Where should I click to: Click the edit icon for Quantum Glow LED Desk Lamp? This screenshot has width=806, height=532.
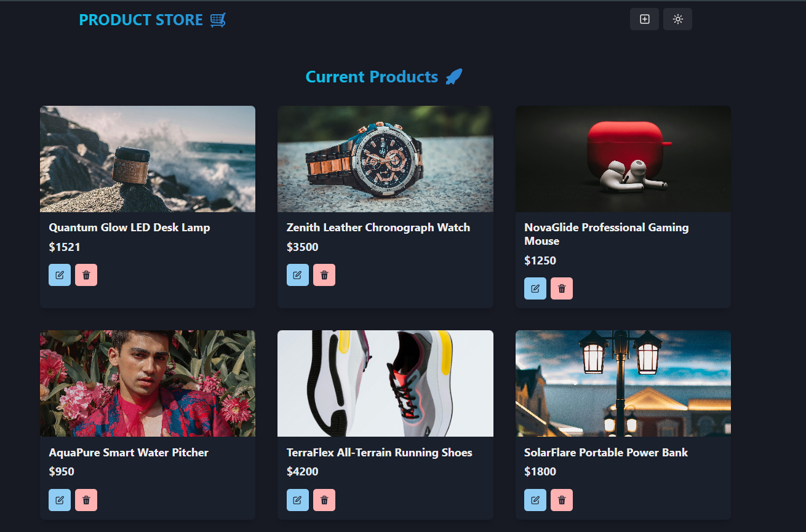pyautogui.click(x=60, y=275)
